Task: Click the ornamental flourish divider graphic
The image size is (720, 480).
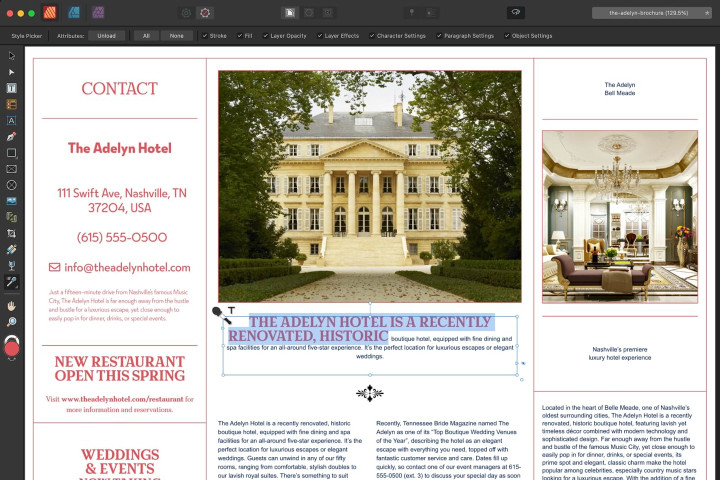Action: (370, 393)
